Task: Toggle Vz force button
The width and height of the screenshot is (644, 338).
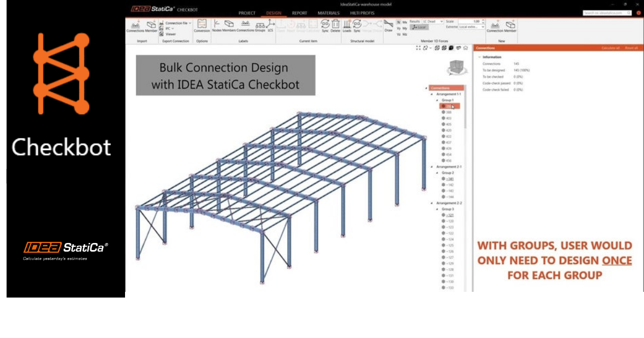Action: tap(398, 34)
